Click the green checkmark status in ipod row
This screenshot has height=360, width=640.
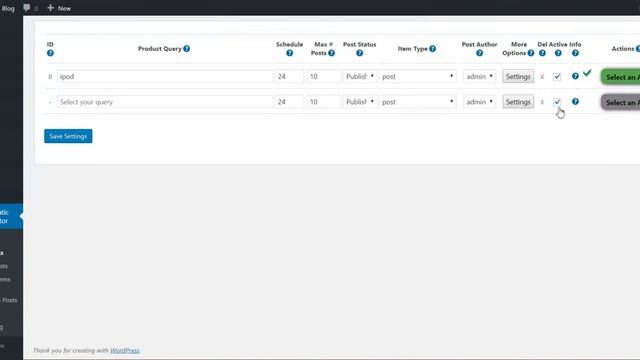point(587,73)
